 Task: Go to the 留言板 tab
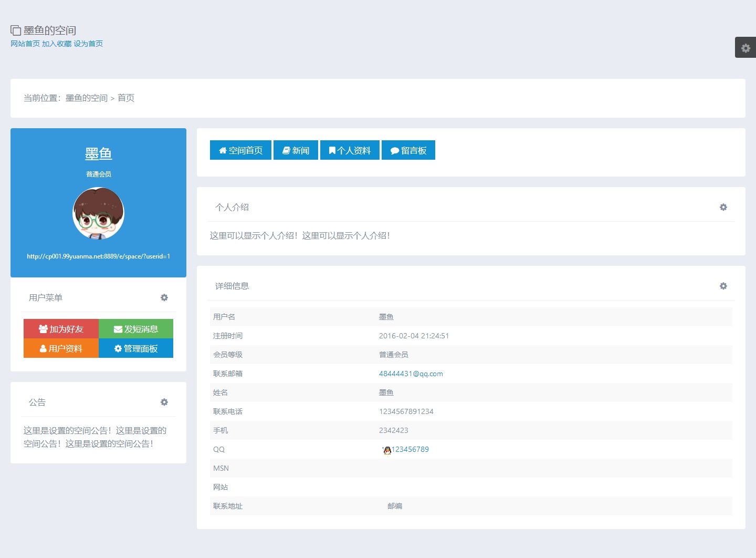408,150
